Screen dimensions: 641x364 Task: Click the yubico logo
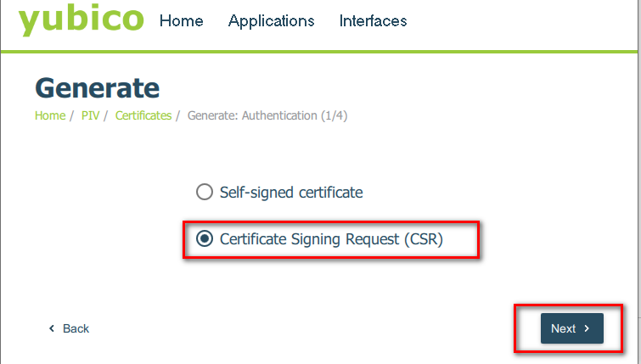tap(82, 20)
